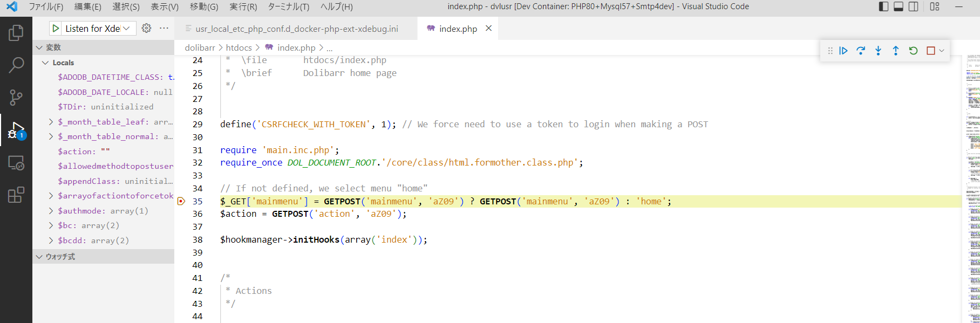Select the index.php editor tab
980x323 pixels.
(x=458, y=29)
